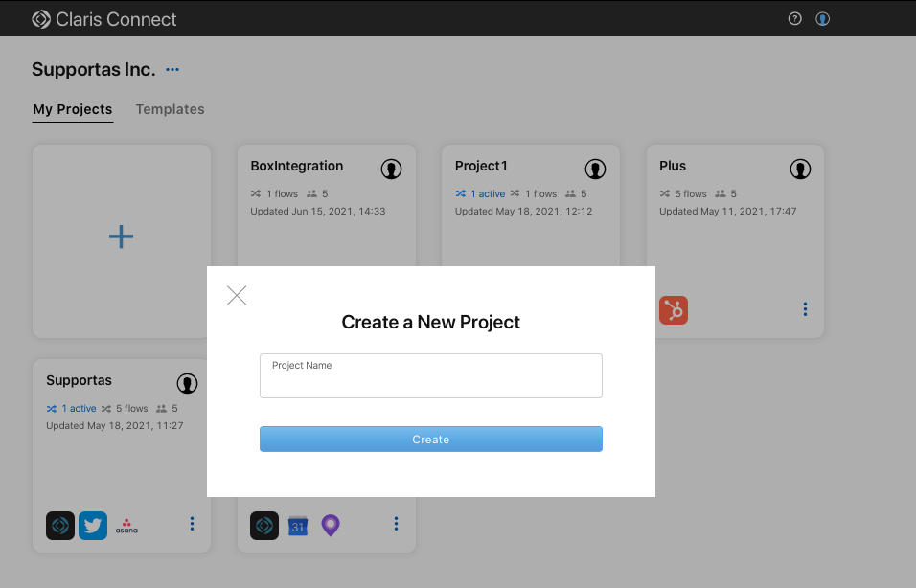Click the Google Calendar icon
The width and height of the screenshot is (916, 588).
point(298,526)
